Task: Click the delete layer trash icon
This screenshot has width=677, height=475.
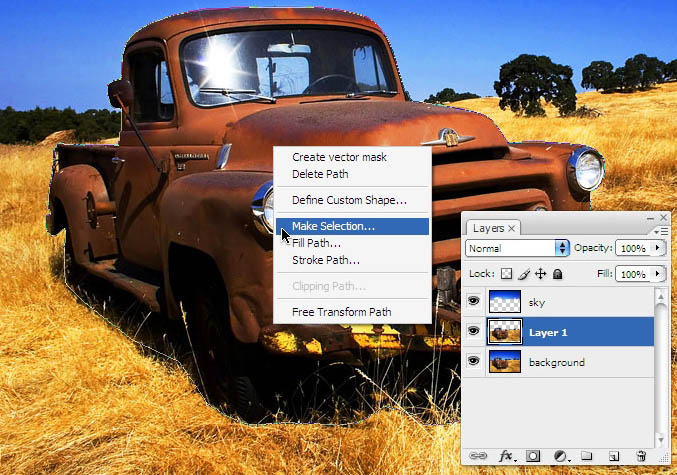Action: coord(641,456)
